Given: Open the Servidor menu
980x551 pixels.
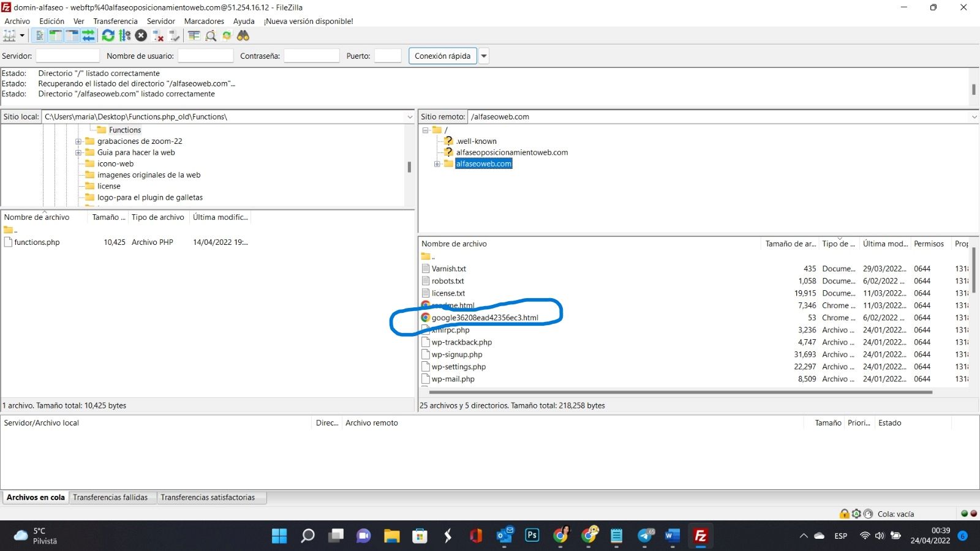Looking at the screenshot, I should pos(161,21).
